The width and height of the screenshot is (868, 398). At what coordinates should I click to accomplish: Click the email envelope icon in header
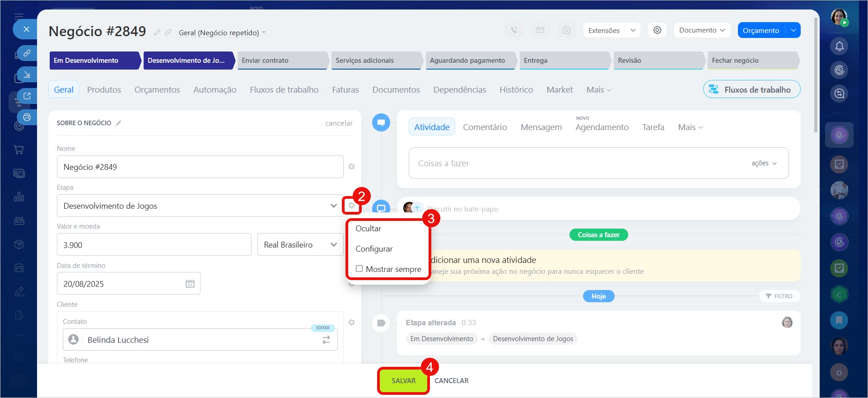540,30
